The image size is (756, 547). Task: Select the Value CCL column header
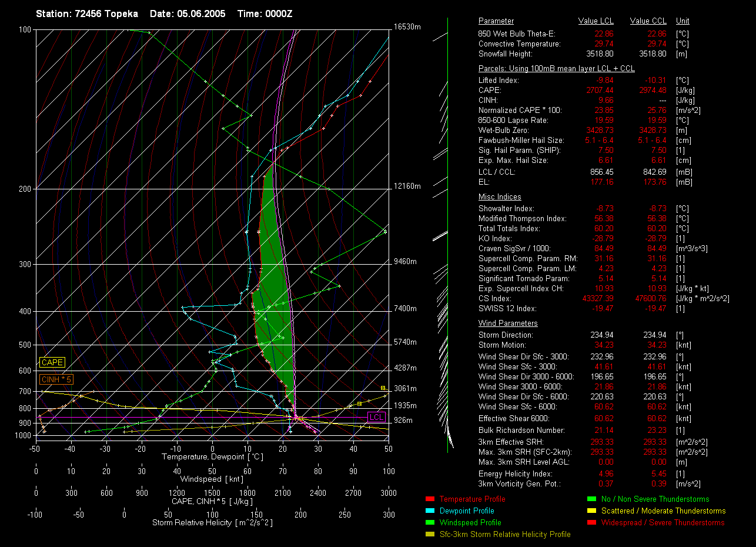pos(648,21)
